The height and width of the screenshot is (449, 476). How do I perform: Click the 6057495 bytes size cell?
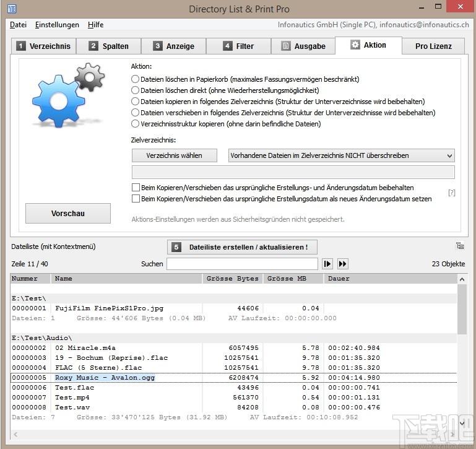[244, 348]
